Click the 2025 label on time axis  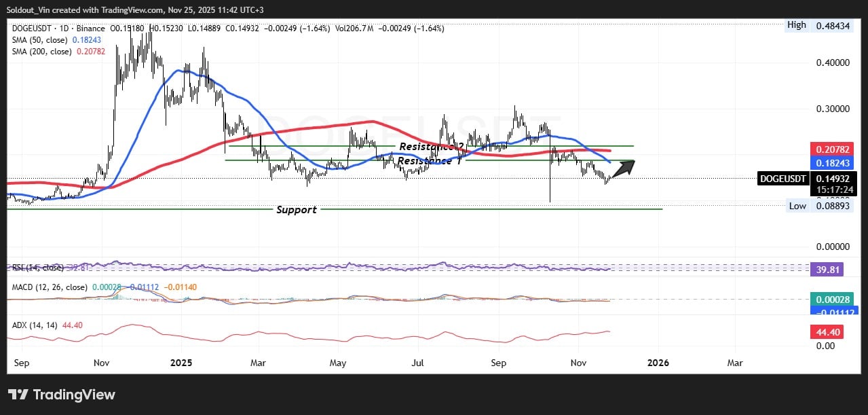[x=181, y=363]
